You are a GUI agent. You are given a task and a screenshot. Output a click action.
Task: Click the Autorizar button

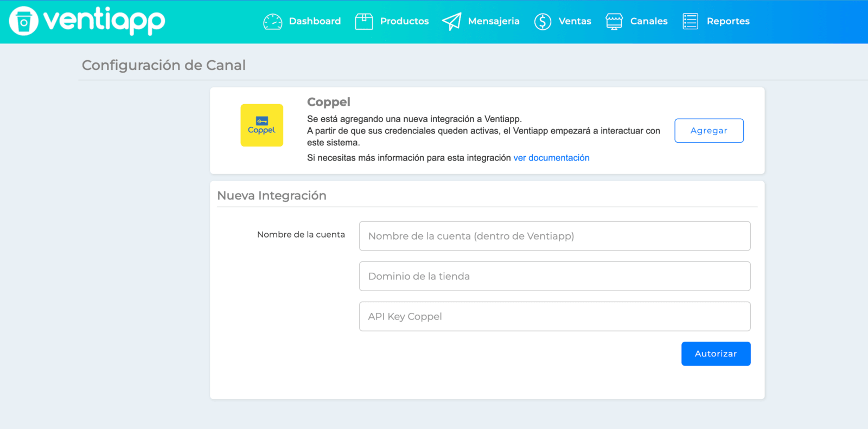[x=716, y=354]
